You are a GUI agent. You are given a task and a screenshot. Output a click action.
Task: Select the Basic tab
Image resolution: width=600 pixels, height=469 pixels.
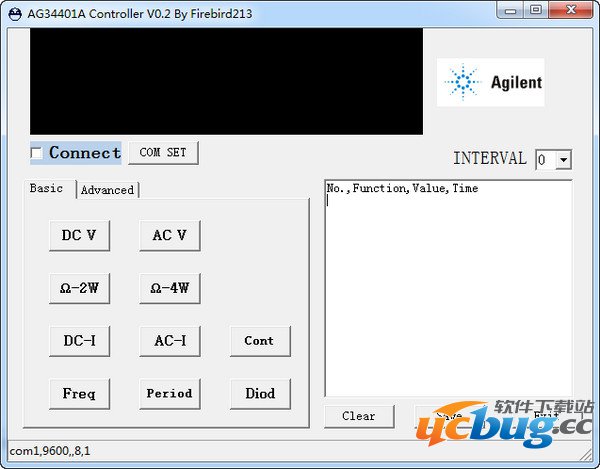tap(46, 188)
